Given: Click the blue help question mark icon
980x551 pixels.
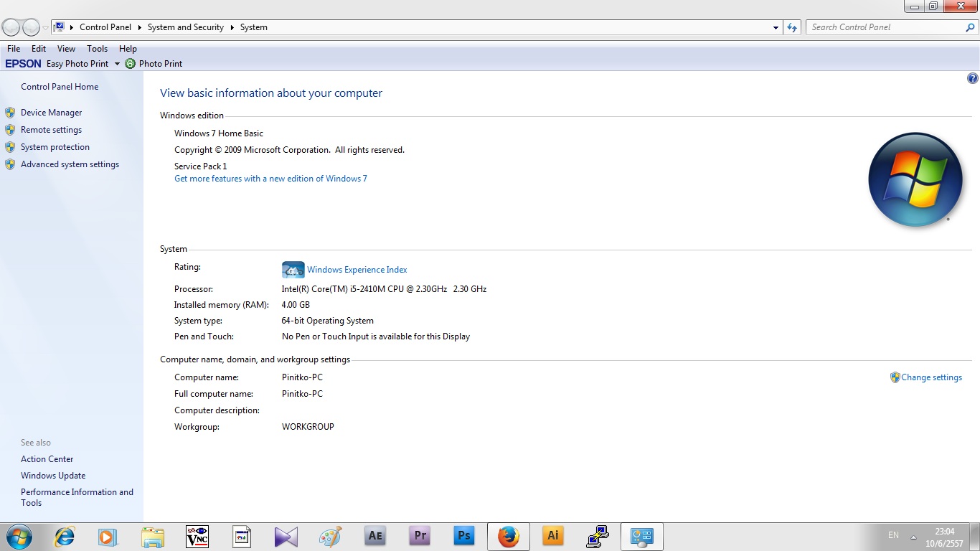Looking at the screenshot, I should click(x=973, y=78).
